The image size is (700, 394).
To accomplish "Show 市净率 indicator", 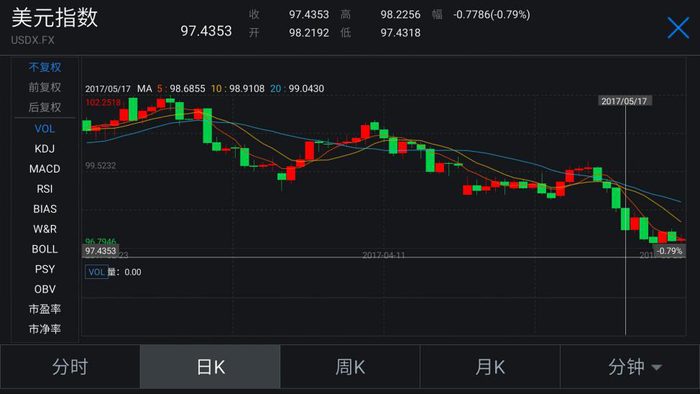I will click(x=45, y=329).
